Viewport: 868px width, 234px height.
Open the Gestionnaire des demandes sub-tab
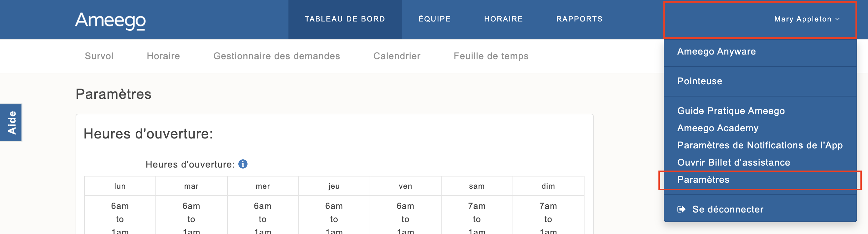coord(276,56)
